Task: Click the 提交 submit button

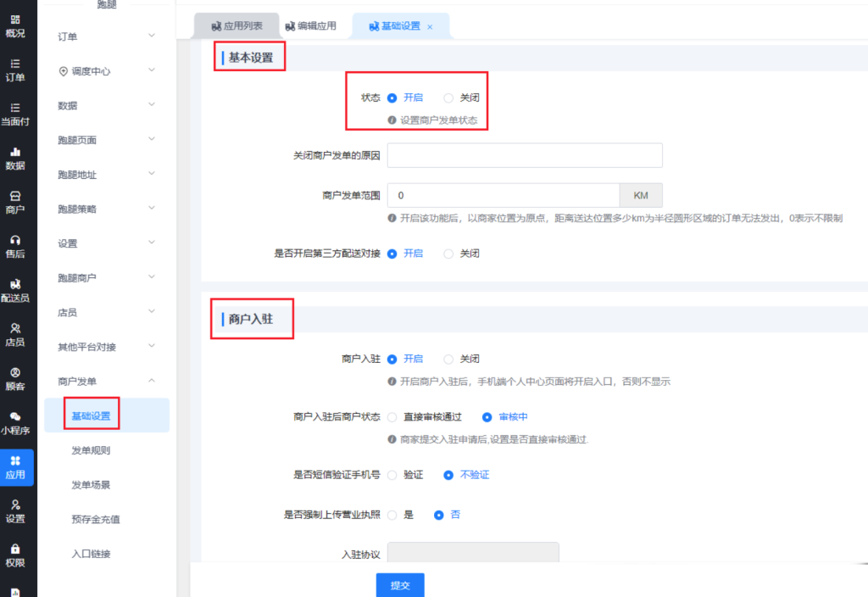Action: (400, 585)
